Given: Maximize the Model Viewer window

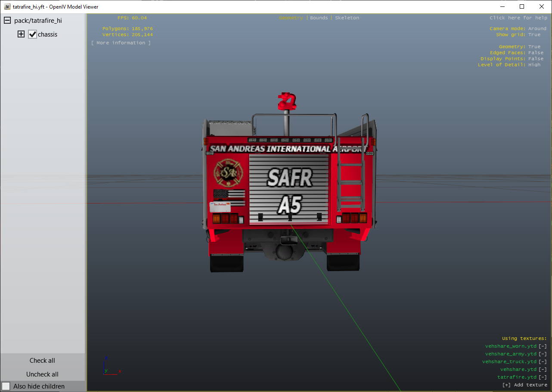Looking at the screenshot, I should pyautogui.click(x=522, y=7).
